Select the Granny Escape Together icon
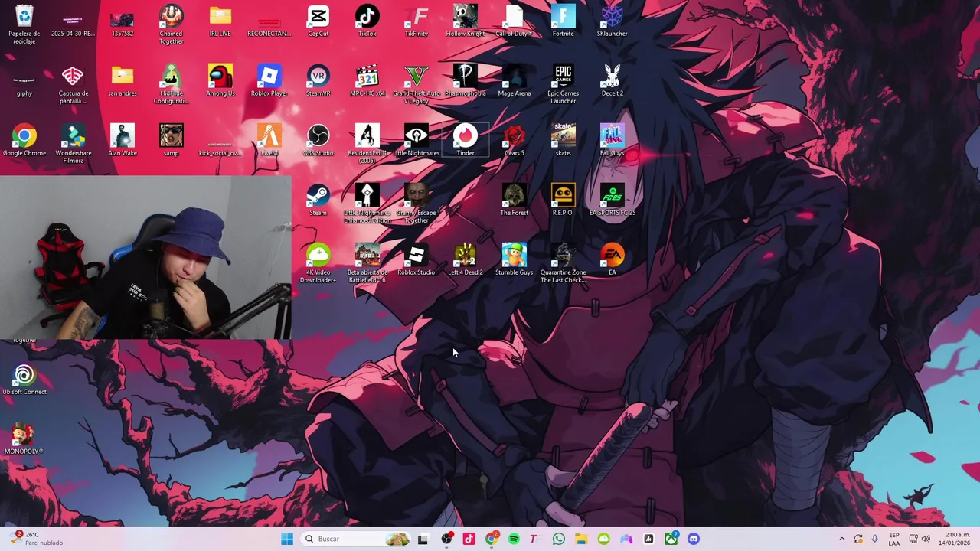The height and width of the screenshot is (551, 980). 416,204
